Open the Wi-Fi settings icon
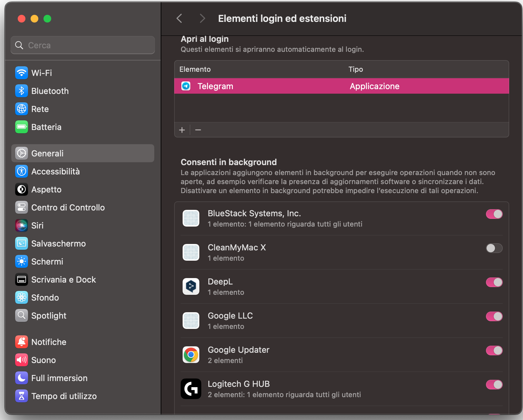Screen dimensions: 523x420 pyautogui.click(x=21, y=73)
